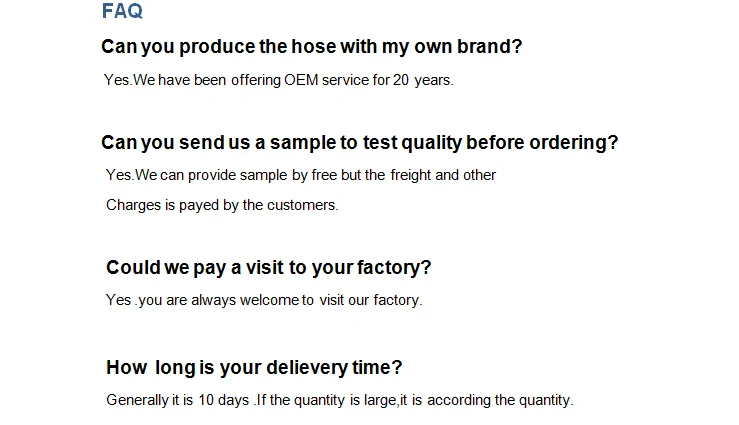Click the answer "you are always welcome to visit"
Image resolution: width=739 pixels, height=425 pixels.
pyautogui.click(x=264, y=300)
